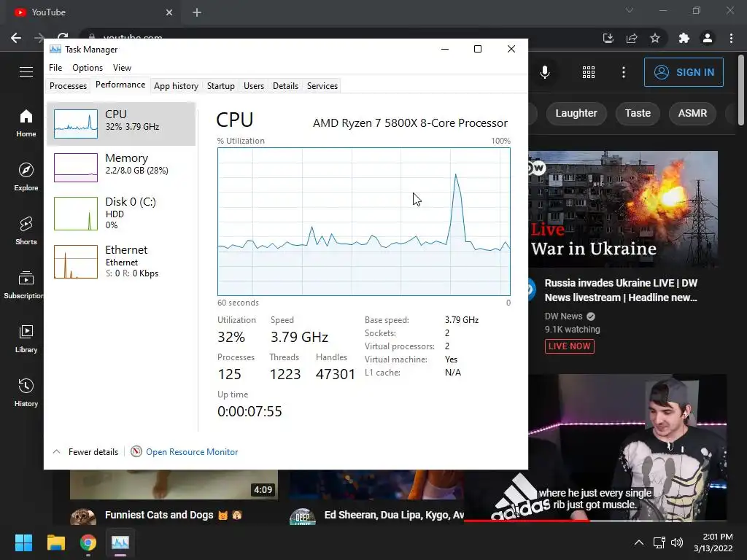The height and width of the screenshot is (560, 747).
Task: Click Chrome reload button
Action: click(63, 38)
